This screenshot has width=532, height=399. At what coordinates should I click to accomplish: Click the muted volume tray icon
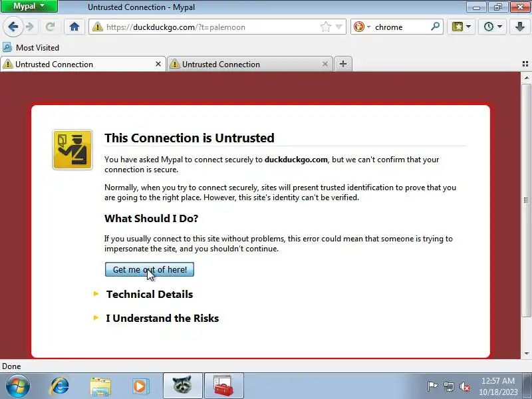pos(464,386)
